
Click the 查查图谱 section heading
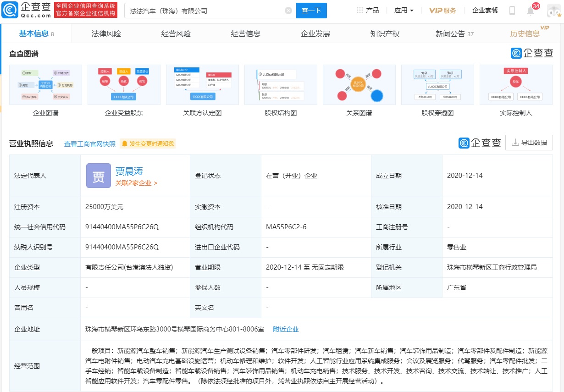point(24,54)
